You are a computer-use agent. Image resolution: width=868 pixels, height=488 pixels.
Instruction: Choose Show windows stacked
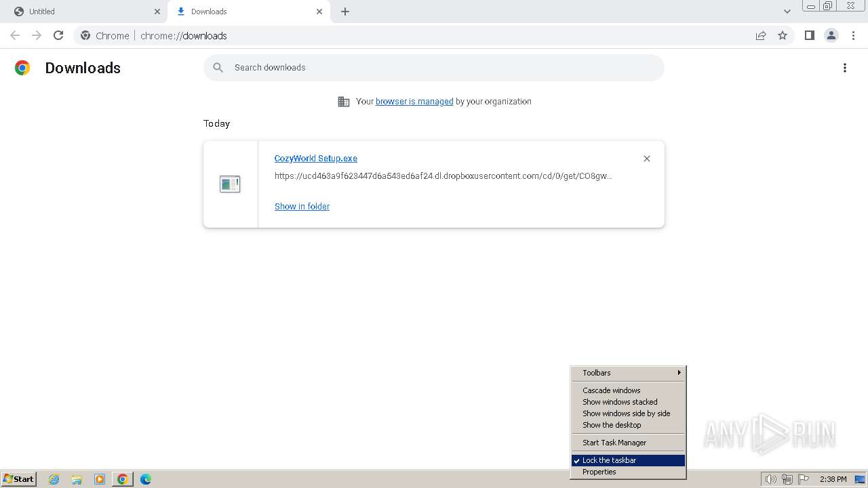tap(628, 402)
